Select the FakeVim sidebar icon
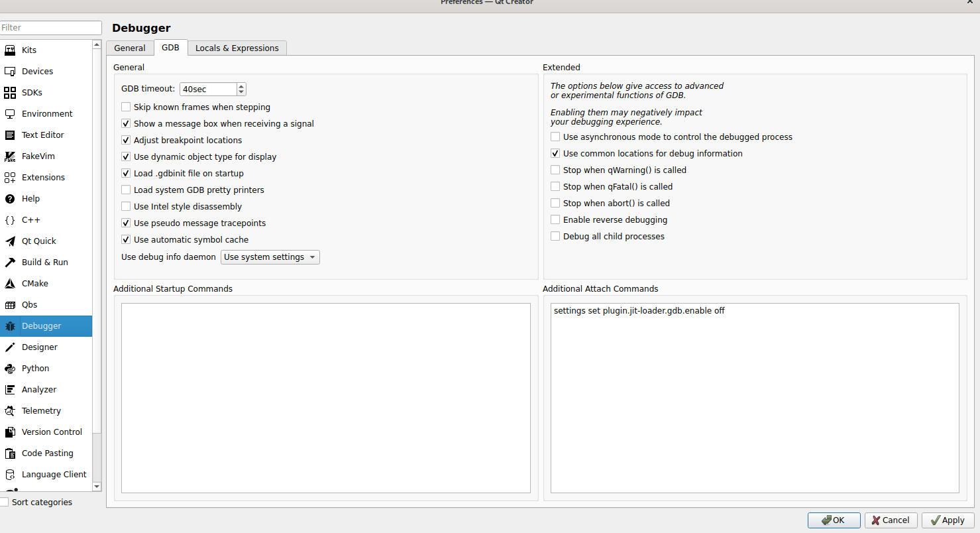The image size is (980, 533). pyautogui.click(x=10, y=156)
